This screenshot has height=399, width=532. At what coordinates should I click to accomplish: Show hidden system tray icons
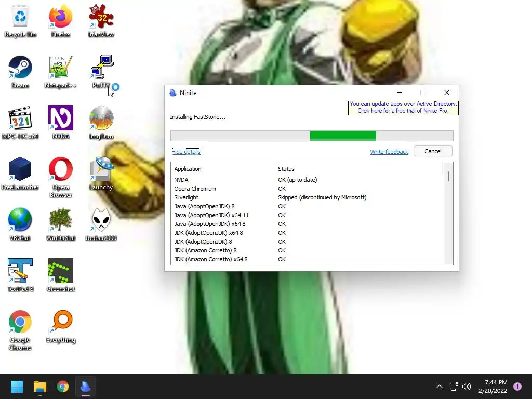(x=440, y=387)
